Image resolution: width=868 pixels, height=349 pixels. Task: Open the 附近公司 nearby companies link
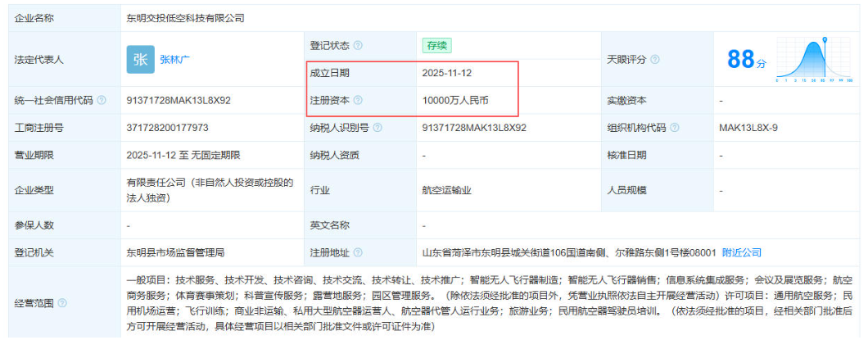742,252
